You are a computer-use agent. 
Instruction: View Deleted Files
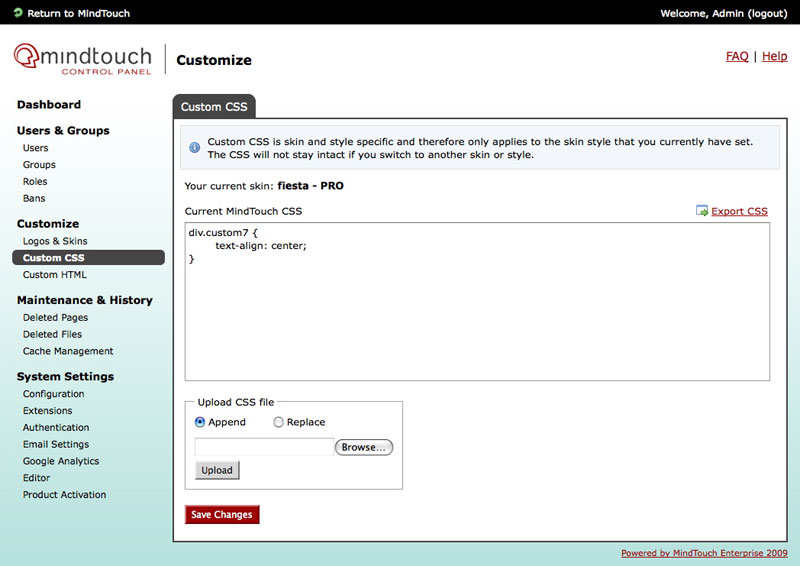click(x=52, y=334)
